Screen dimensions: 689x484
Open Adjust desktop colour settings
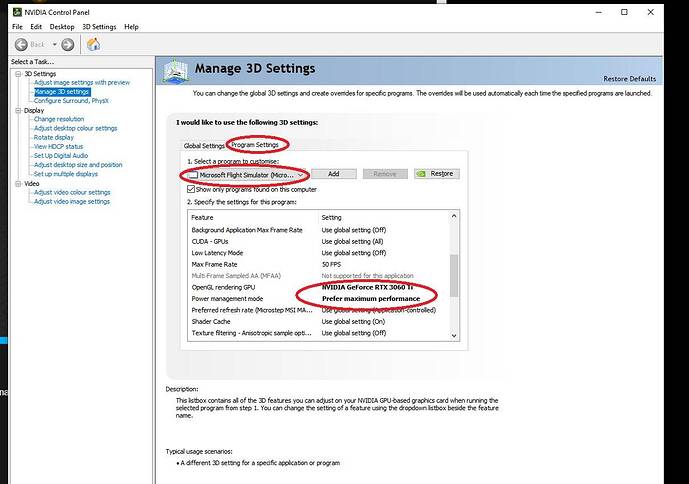pyautogui.click(x=76, y=128)
